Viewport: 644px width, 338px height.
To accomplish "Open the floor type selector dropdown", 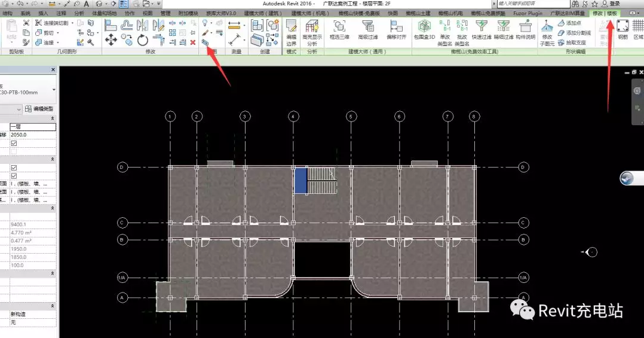I will [54, 90].
